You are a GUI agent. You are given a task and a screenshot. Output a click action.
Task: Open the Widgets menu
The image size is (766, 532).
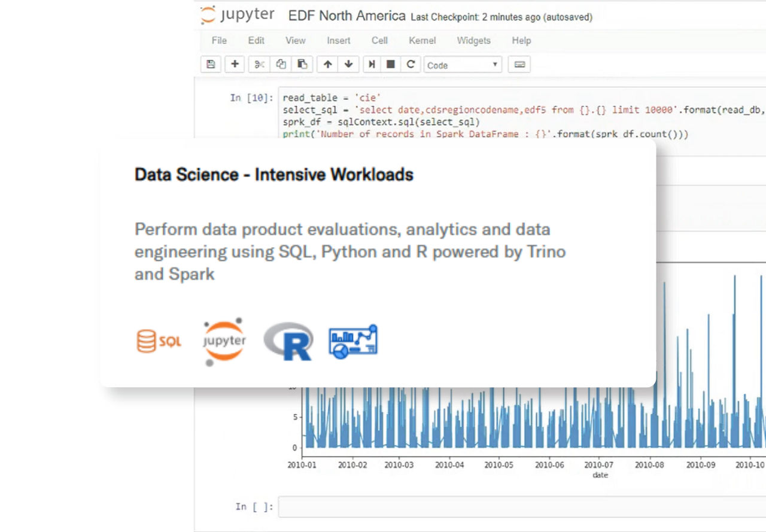coord(473,41)
